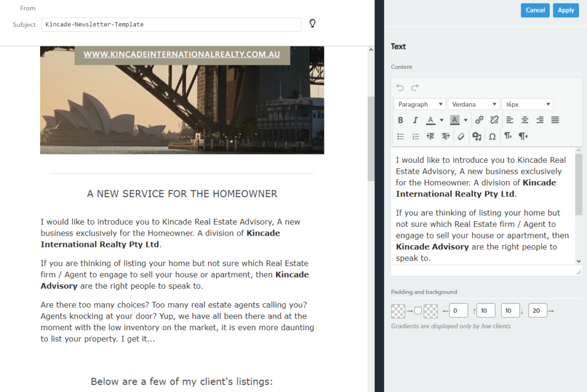Open the Kincade International Realty website link
The width and height of the screenshot is (587, 392).
pos(182,54)
